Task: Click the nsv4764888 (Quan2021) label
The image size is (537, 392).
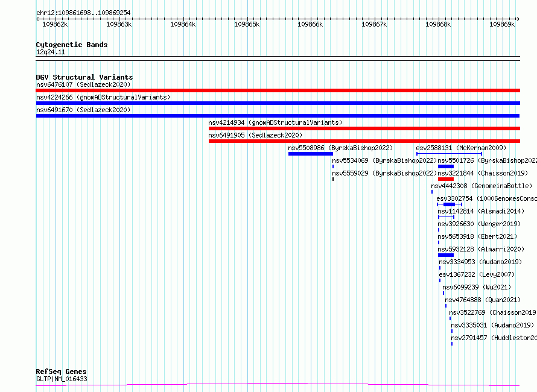Action: tap(483, 300)
